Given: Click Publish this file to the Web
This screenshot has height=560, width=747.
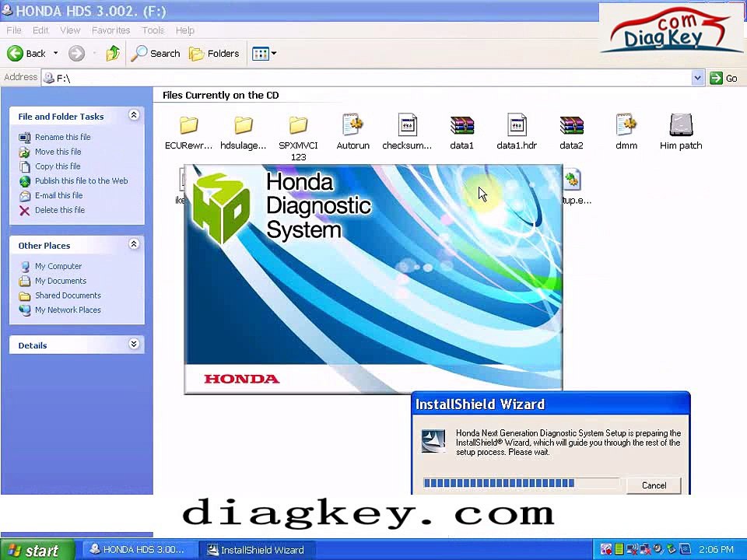Looking at the screenshot, I should point(82,181).
